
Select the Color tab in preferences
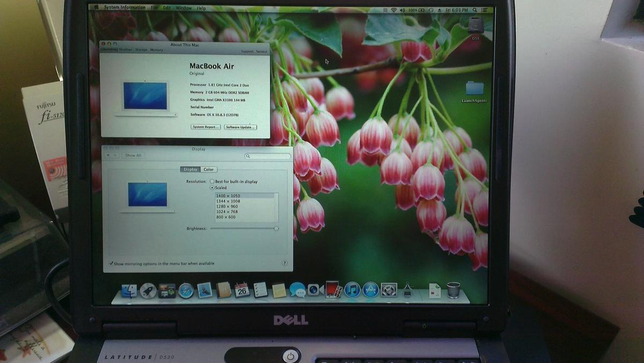(208, 169)
